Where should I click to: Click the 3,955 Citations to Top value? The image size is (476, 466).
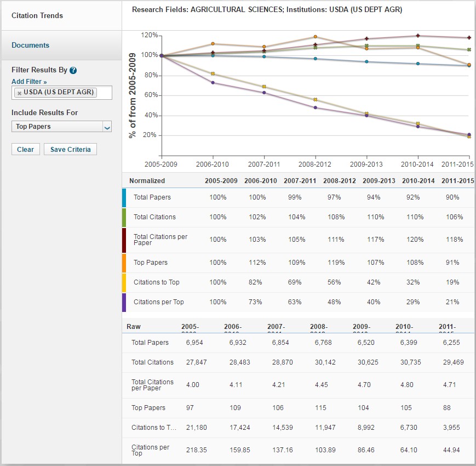[451, 428]
